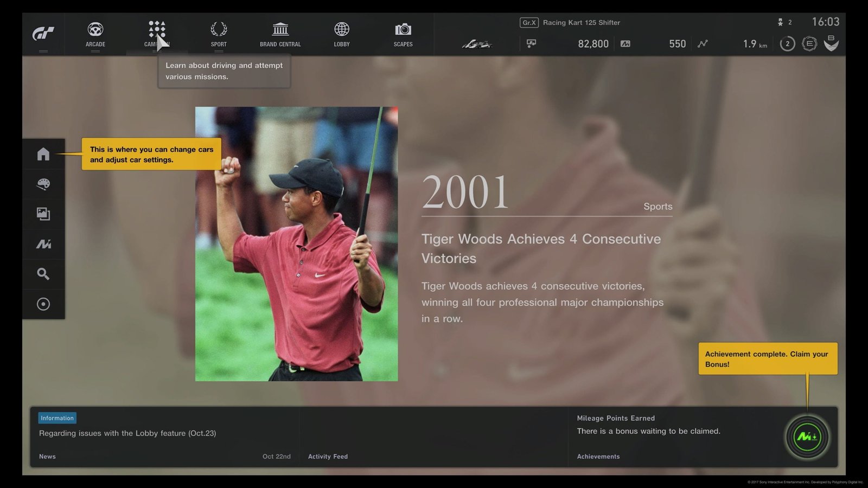This screenshot has height=488, width=868.
Task: Click the Tiger Woods photo
Action: tap(296, 244)
